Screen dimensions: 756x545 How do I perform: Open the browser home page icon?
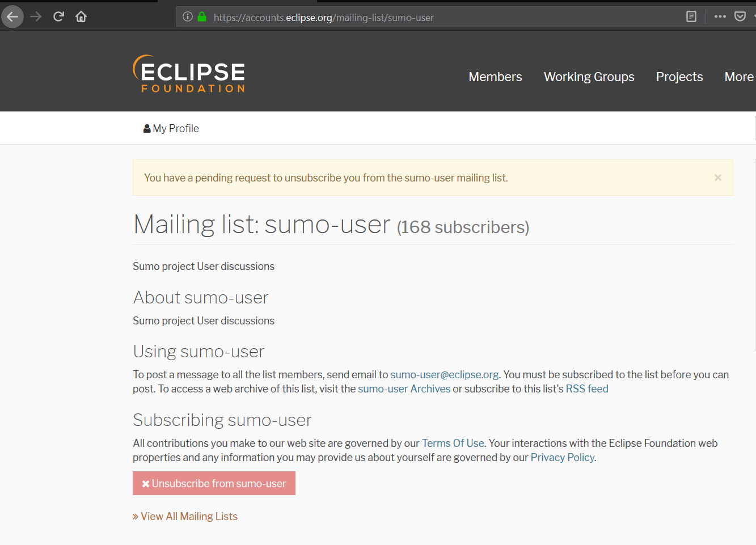81,16
